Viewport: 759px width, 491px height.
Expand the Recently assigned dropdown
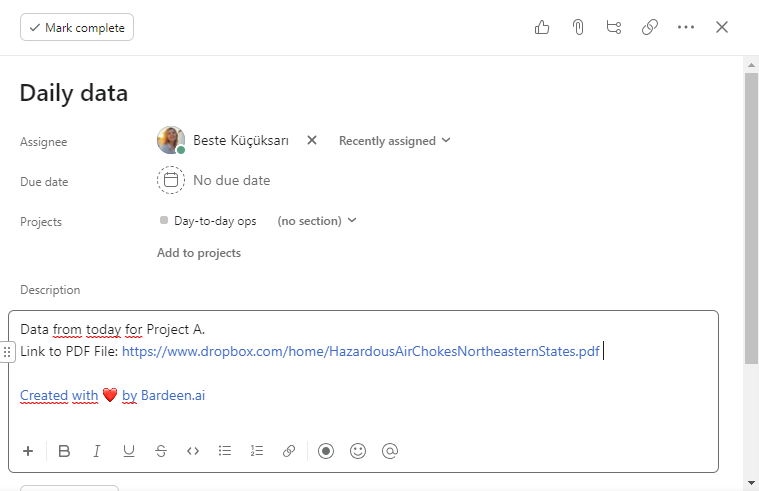(x=395, y=140)
